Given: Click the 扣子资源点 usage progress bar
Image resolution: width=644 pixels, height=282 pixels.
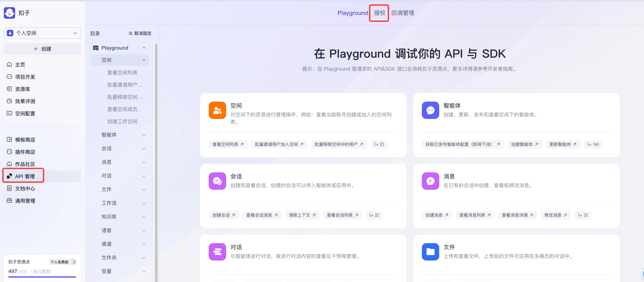Looking at the screenshot, I should point(42,277).
